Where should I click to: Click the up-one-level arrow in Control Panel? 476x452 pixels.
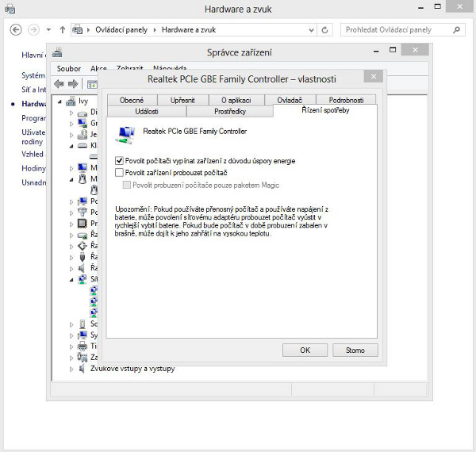[x=63, y=29]
